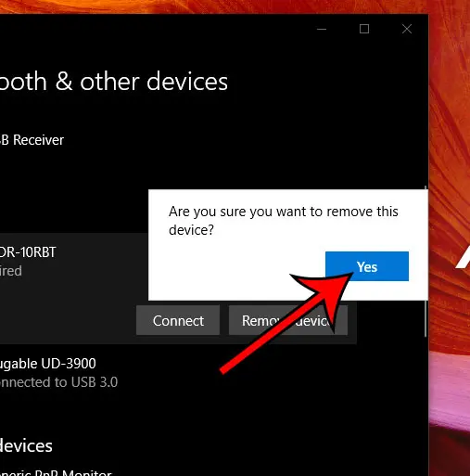Click the Settings window vertical scrollbar

click(x=426, y=262)
